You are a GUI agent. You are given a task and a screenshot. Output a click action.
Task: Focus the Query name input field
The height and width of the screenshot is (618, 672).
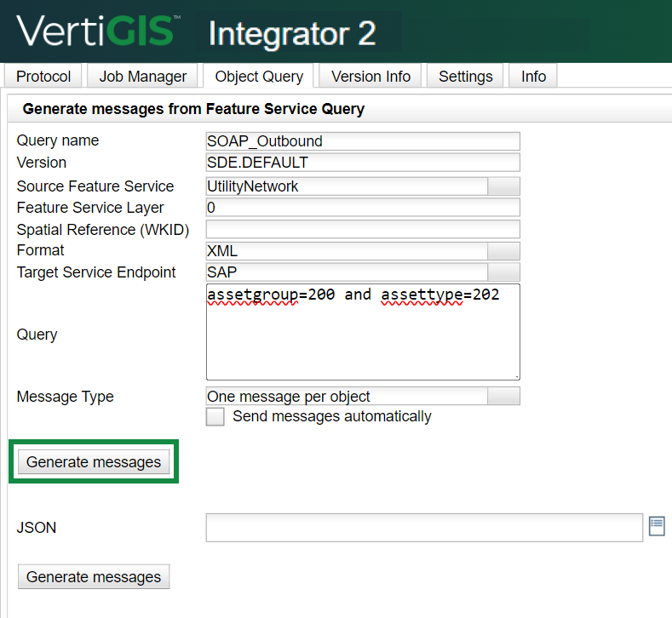[x=363, y=141]
